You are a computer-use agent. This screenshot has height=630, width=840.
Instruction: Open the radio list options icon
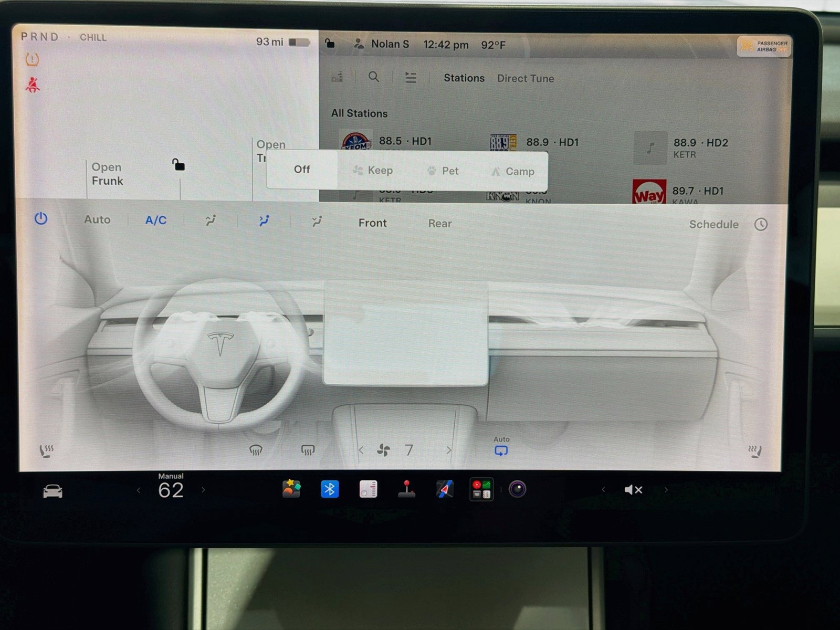click(411, 78)
